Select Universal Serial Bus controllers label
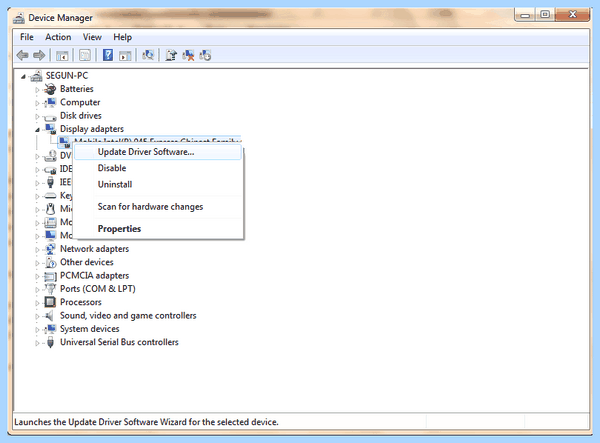Image resolution: width=600 pixels, height=443 pixels. 119,342
